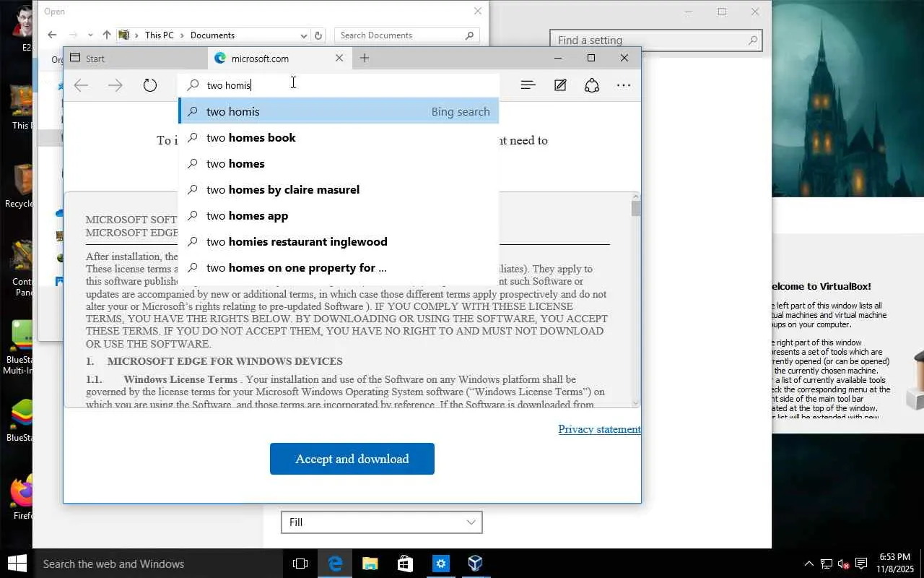Click the Settings gear taskbar icon
Screen dimensions: 924x578
440,564
